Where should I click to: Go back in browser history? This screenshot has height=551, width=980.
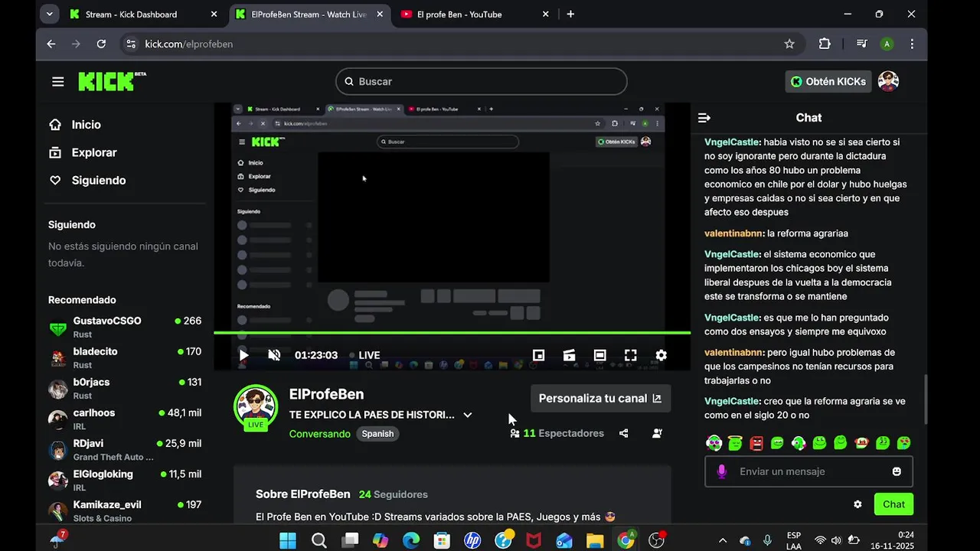pos(51,44)
